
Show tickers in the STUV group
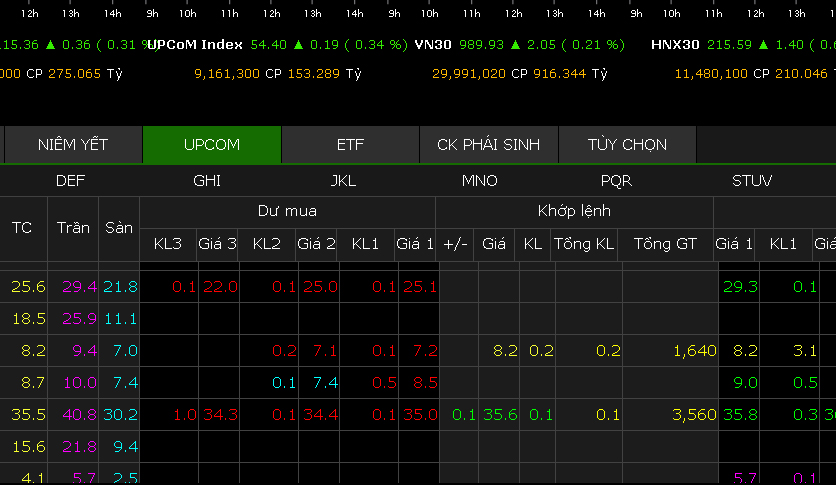pos(752,181)
